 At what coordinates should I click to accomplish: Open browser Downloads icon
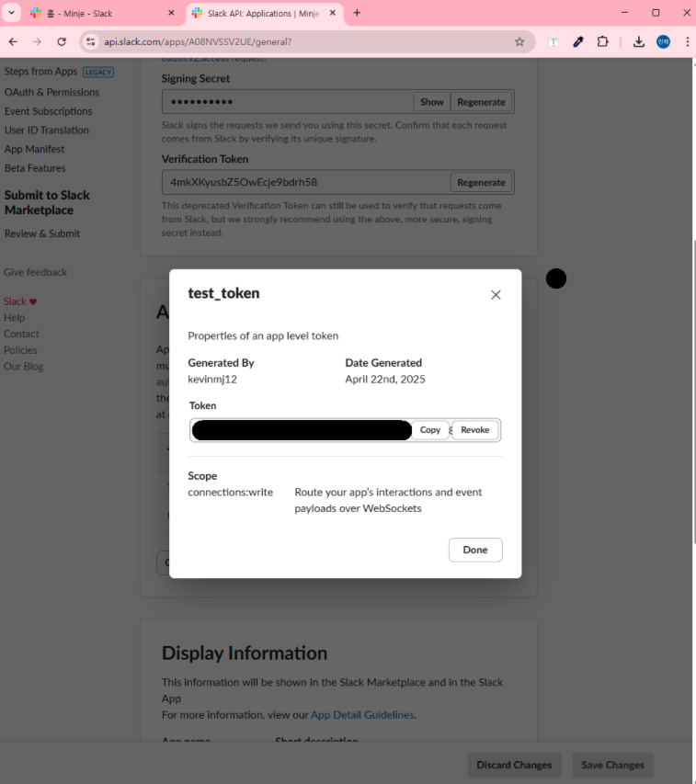(x=638, y=42)
